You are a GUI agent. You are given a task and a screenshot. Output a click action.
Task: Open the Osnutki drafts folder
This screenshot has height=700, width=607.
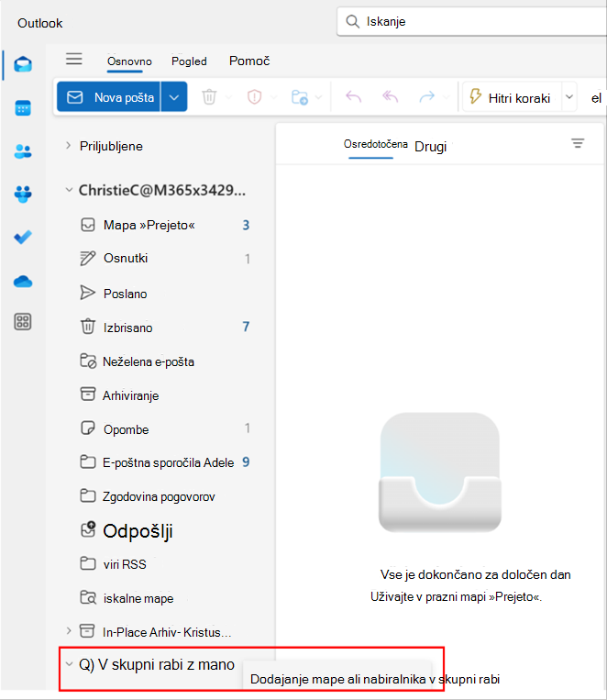click(164, 259)
